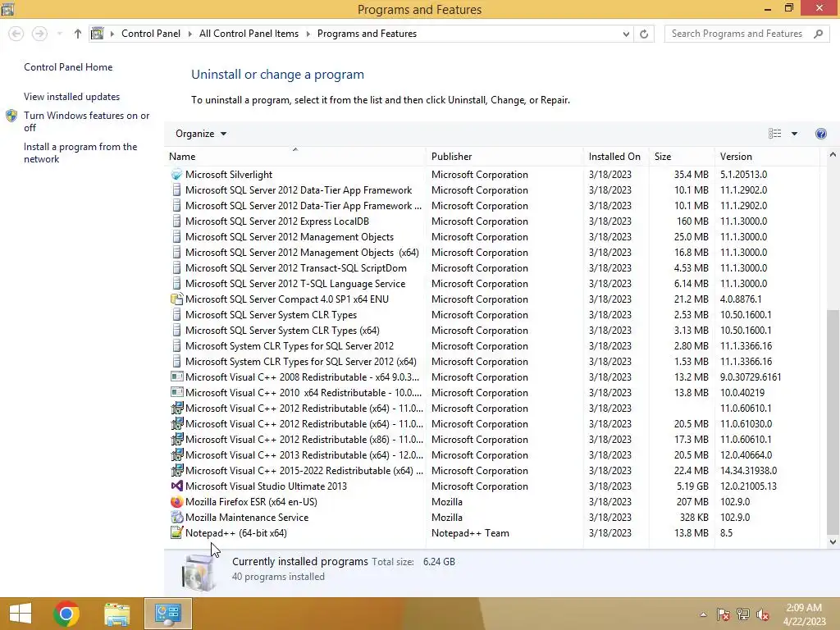
Task: Click the scrollbar down arrow
Action: [x=833, y=541]
